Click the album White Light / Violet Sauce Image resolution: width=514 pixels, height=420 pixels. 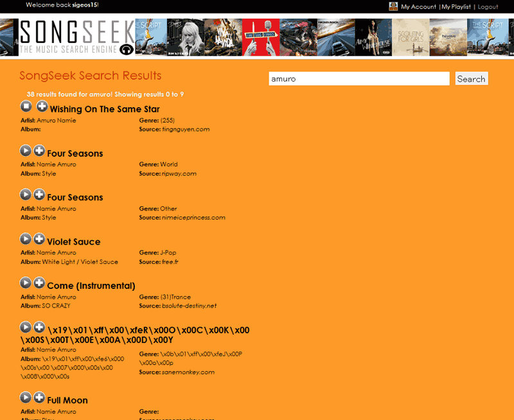[80, 262]
